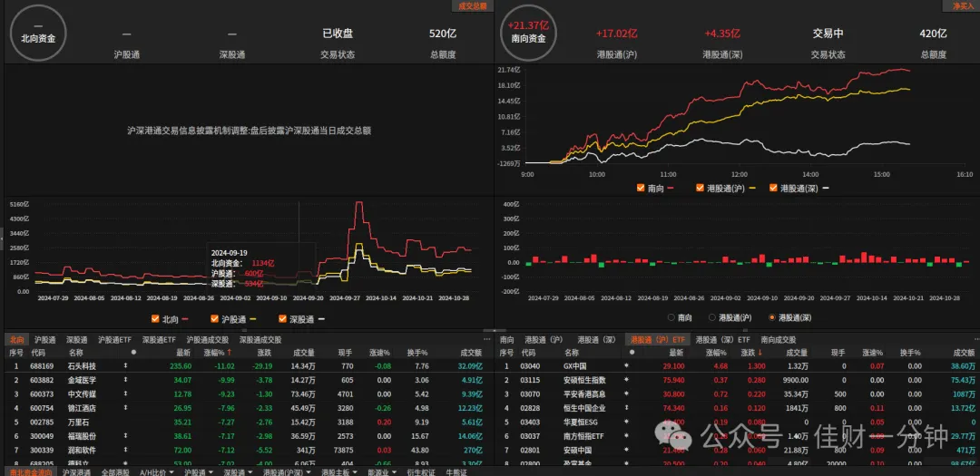
Task: Click the marker icon in 锦江酒店 row
Action: [x=125, y=408]
